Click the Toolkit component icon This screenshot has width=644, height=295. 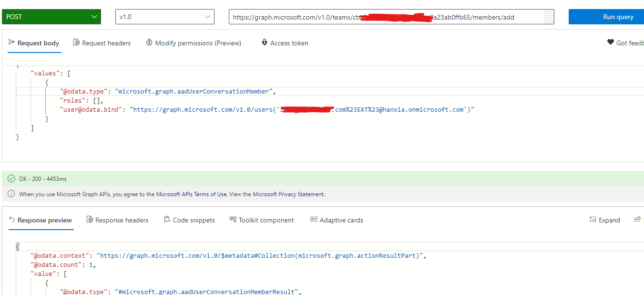pos(233,220)
